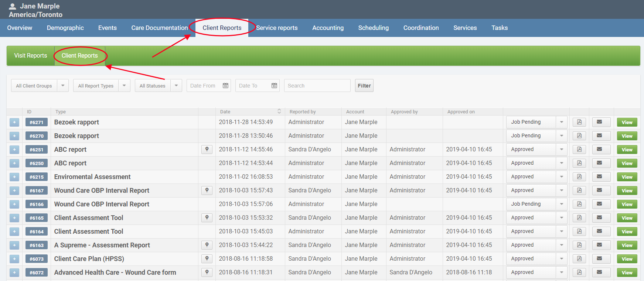The width and height of the screenshot is (644, 281).
Task: Click the location pin icon for report #6251
Action: coord(207,150)
